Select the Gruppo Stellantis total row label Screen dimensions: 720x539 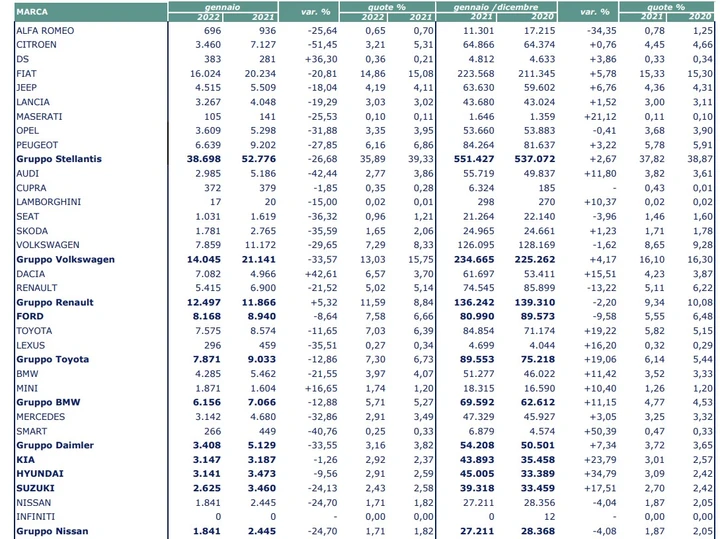coord(59,159)
